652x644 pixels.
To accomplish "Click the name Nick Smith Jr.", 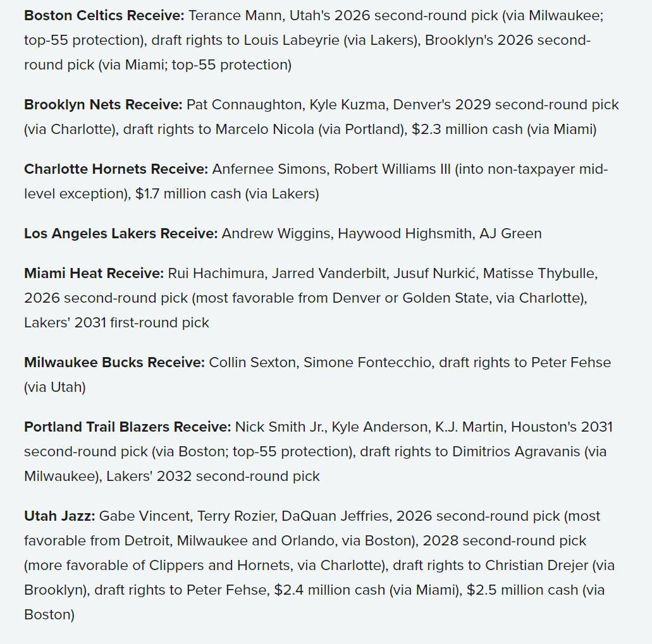I will point(280,427).
